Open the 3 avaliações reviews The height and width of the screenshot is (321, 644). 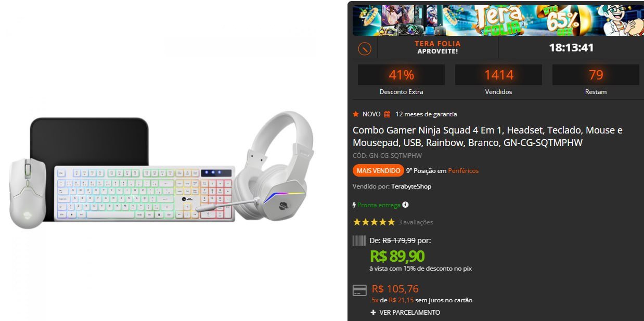pyautogui.click(x=416, y=222)
